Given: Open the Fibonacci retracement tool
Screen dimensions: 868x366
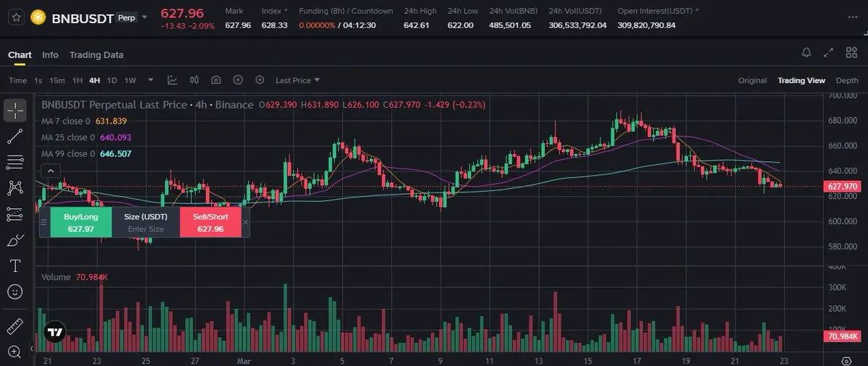Looking at the screenshot, I should pos(15,161).
